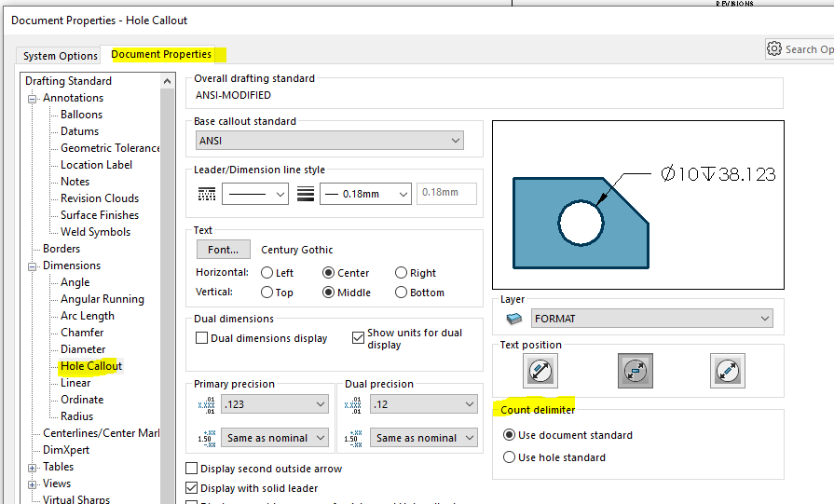Select Center horizontal text alignment
834x504 pixels.
pyautogui.click(x=329, y=273)
